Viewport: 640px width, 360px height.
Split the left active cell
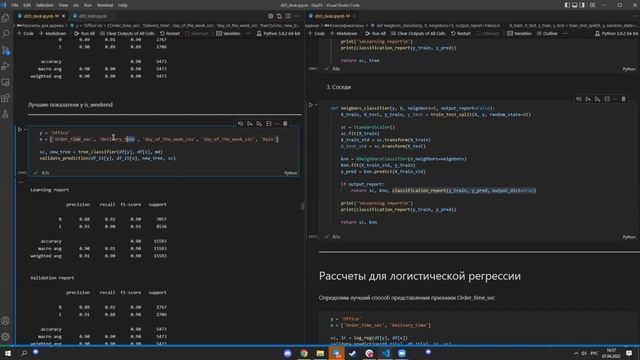pos(269,124)
